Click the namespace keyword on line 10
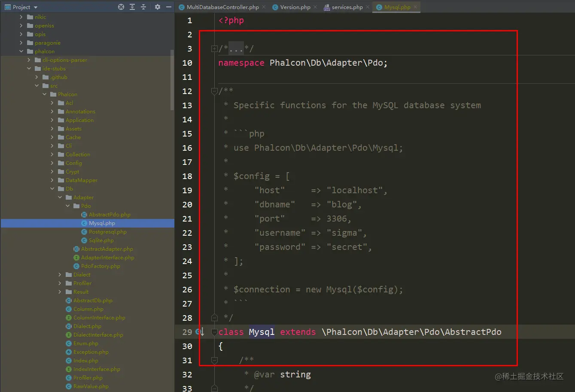 click(241, 63)
